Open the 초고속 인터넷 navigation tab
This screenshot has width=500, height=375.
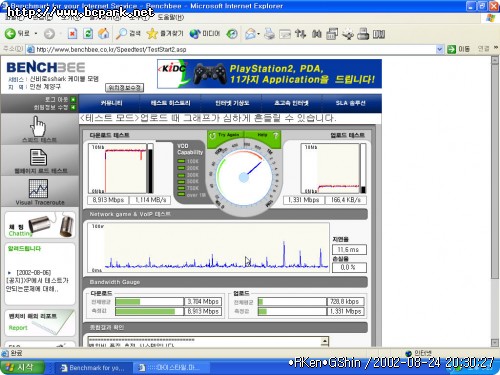click(291, 103)
